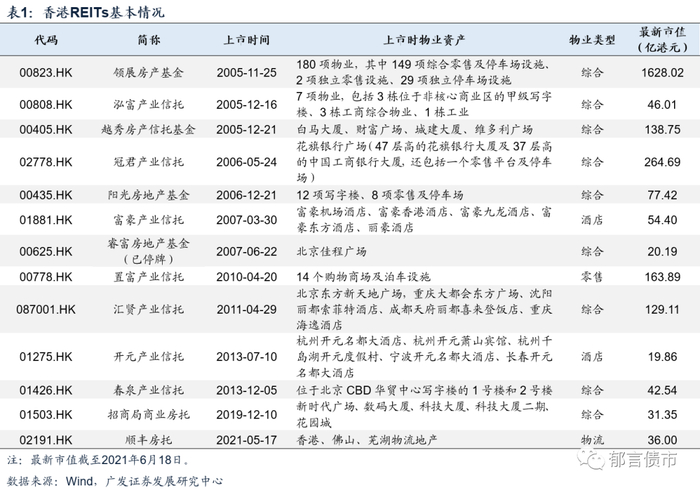This screenshot has width=700, height=490.
Task: Click the code cell 00823.HK
Action: pyautogui.click(x=46, y=72)
